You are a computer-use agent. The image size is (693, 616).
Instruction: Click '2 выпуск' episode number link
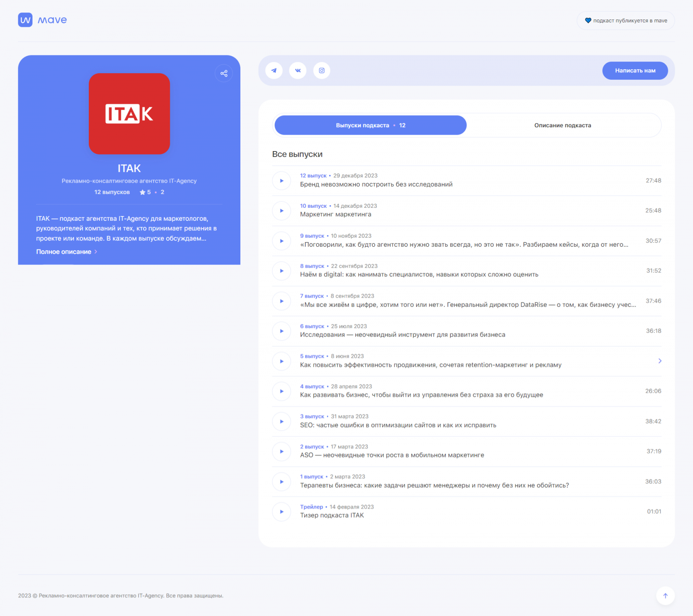click(312, 447)
